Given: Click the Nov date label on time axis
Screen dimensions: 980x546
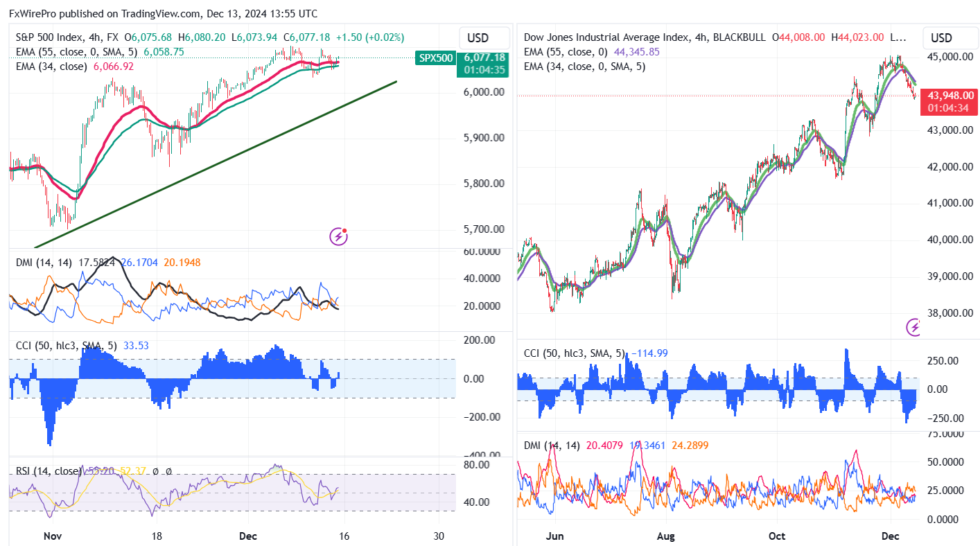Looking at the screenshot, I should 53,536.
